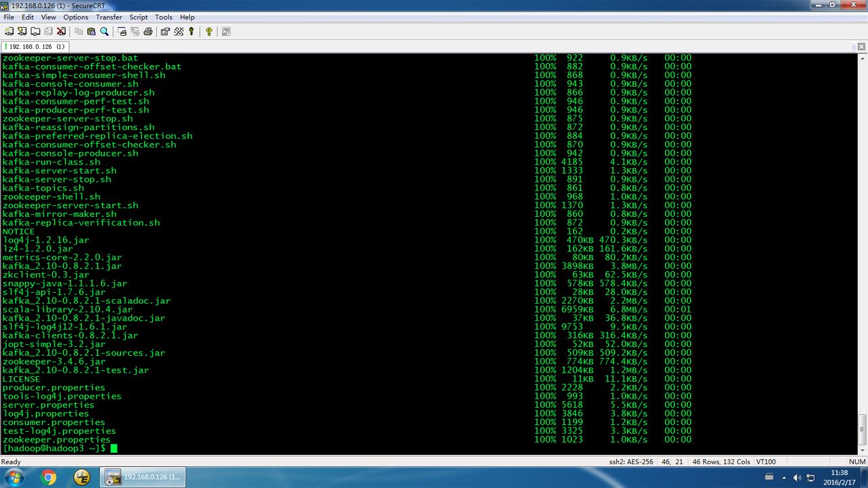
Task: Click the Windows Start button
Action: [x=14, y=477]
